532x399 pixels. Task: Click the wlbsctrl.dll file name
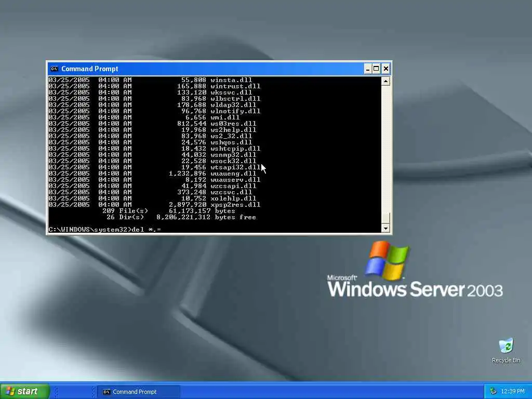[x=235, y=99]
